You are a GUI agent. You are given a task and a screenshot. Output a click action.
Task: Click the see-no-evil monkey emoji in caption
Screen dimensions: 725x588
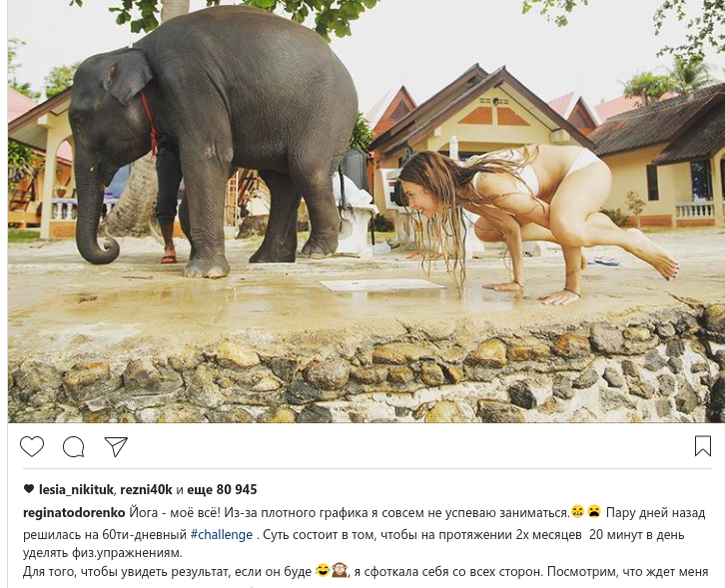pos(340,570)
